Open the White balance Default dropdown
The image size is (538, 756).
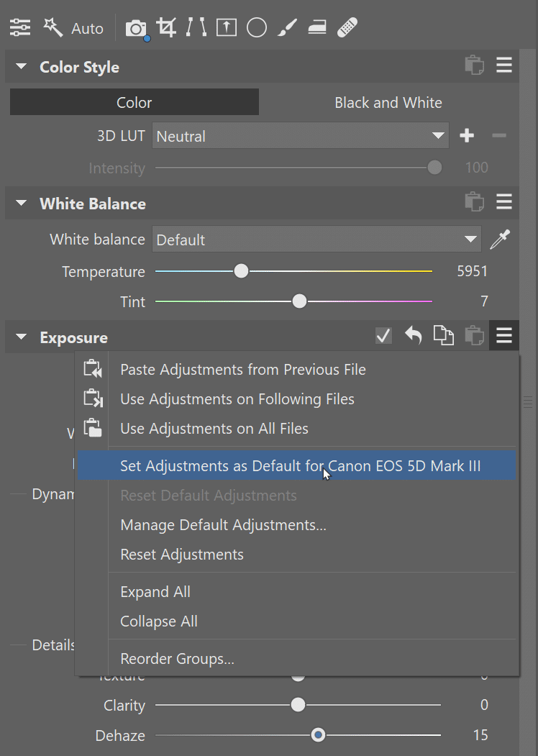point(316,239)
